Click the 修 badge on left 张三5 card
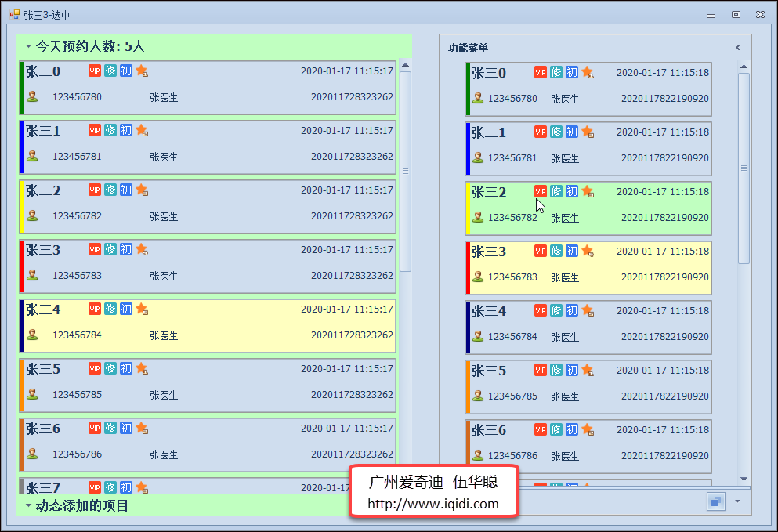The height and width of the screenshot is (532, 778). 110,368
